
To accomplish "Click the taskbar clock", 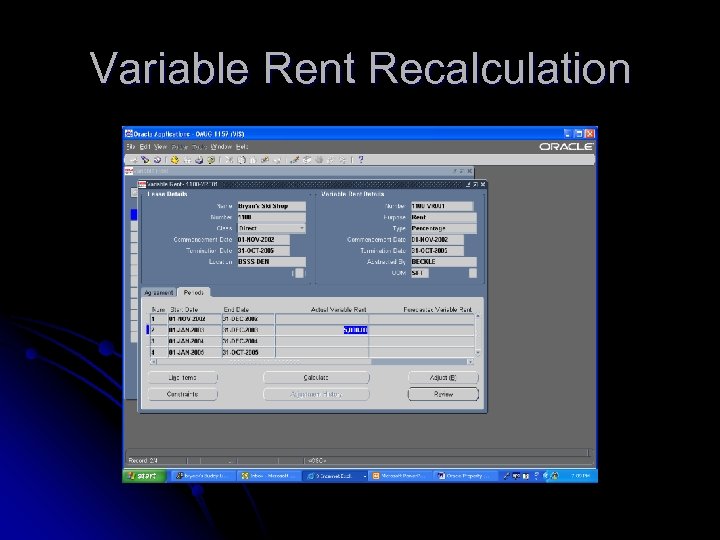I will 580,476.
